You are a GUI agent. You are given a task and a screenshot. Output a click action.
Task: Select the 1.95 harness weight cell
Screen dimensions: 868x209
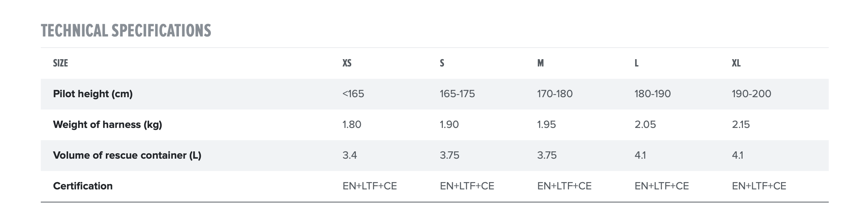(x=546, y=124)
